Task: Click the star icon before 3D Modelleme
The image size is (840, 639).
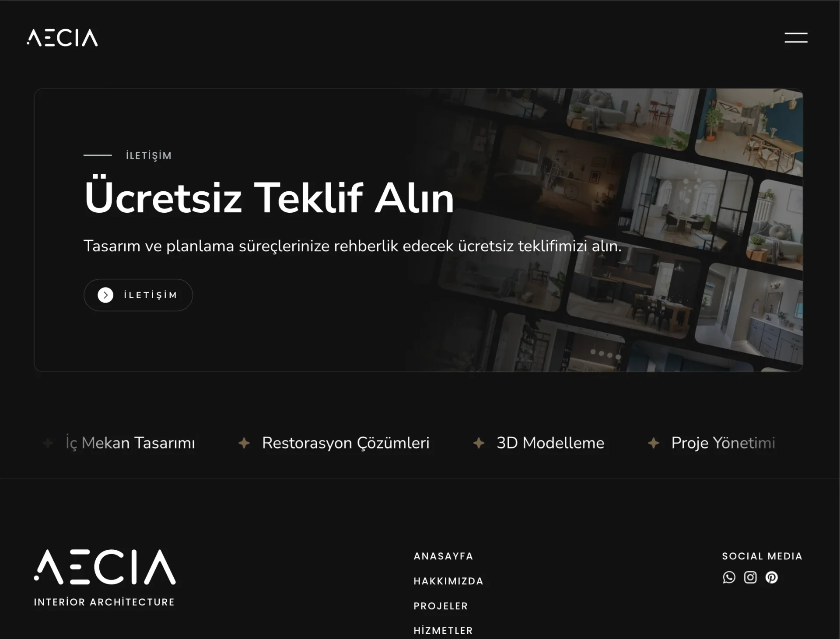Action: (479, 443)
